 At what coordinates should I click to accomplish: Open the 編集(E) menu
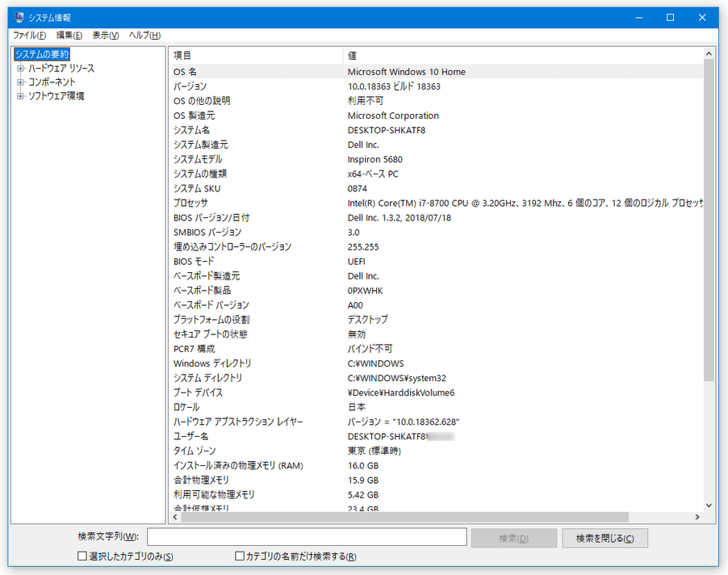69,36
